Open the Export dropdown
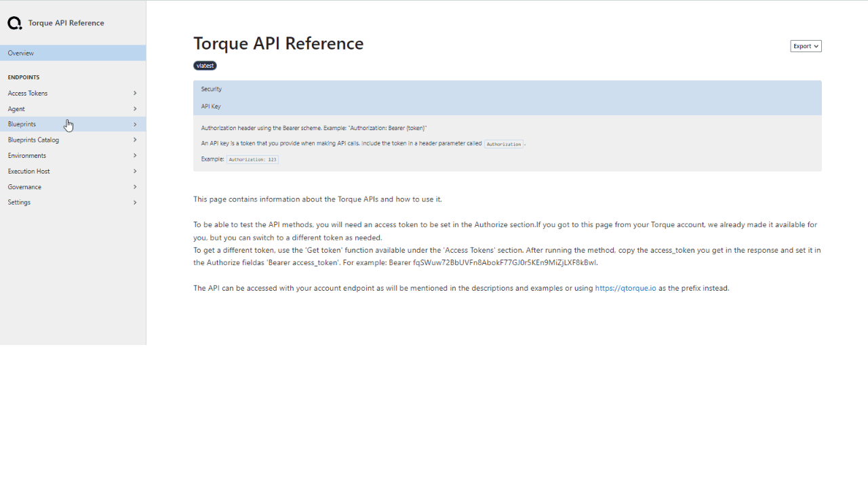 point(806,46)
